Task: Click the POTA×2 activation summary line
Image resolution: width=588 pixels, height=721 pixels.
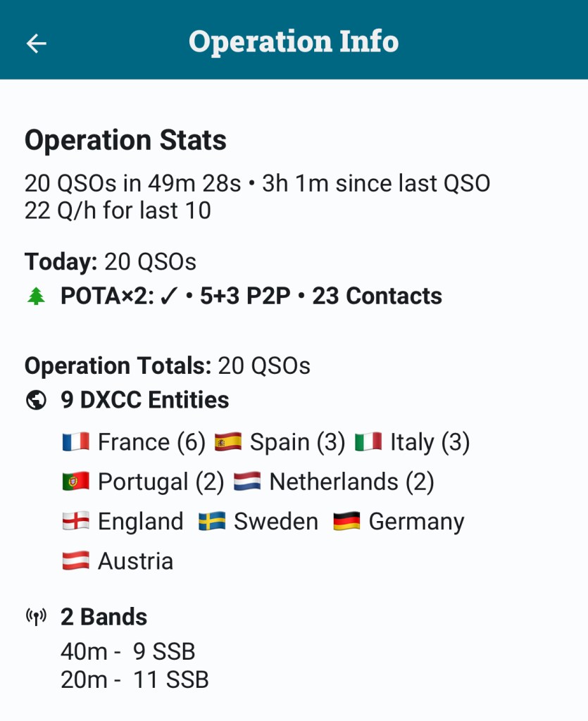Action: [x=251, y=296]
